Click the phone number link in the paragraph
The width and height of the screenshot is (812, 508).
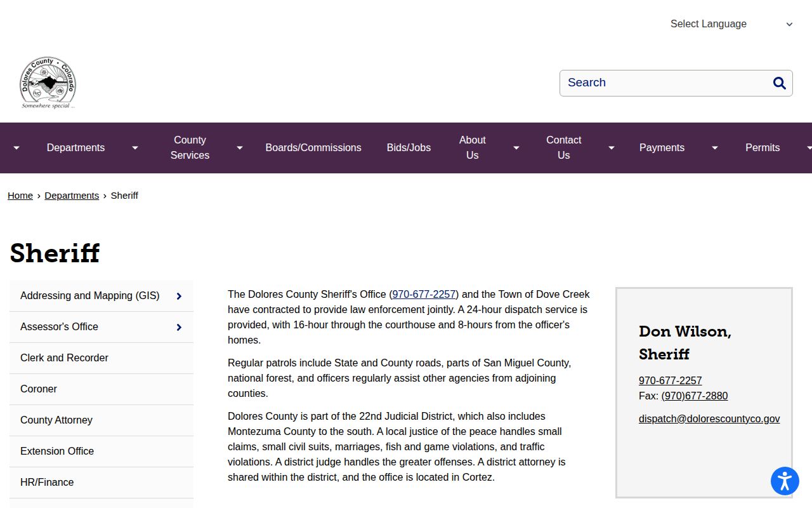[424, 295]
